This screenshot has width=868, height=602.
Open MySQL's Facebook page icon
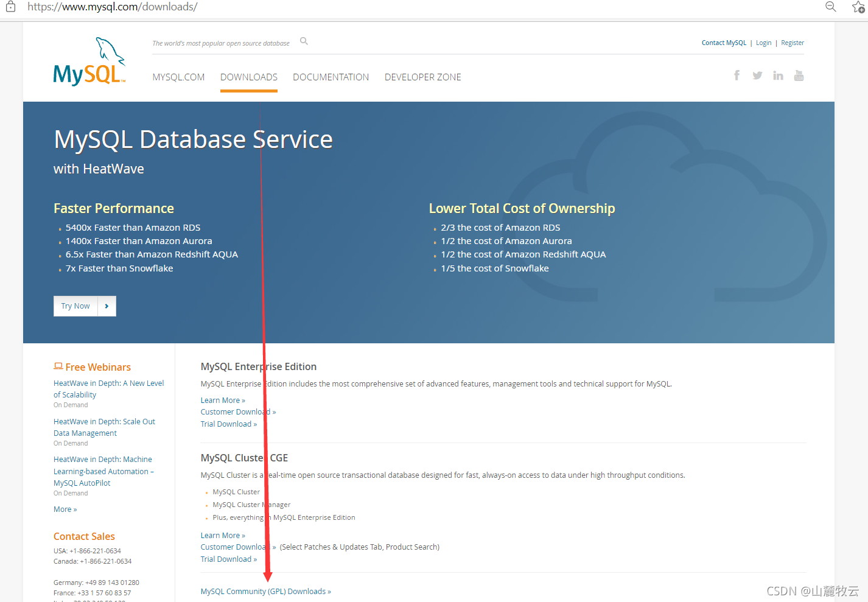point(737,75)
